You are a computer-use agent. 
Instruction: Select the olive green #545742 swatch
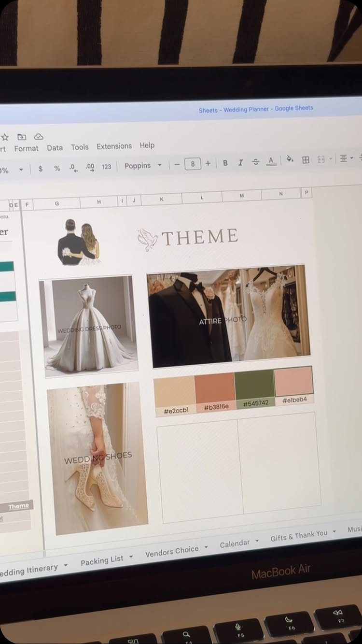255,385
